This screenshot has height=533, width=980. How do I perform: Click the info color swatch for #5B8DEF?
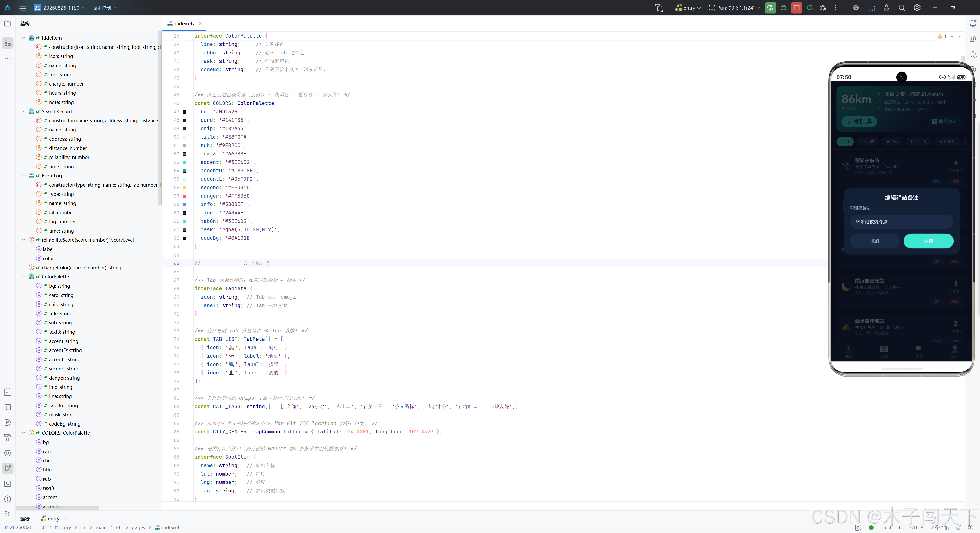pos(185,205)
